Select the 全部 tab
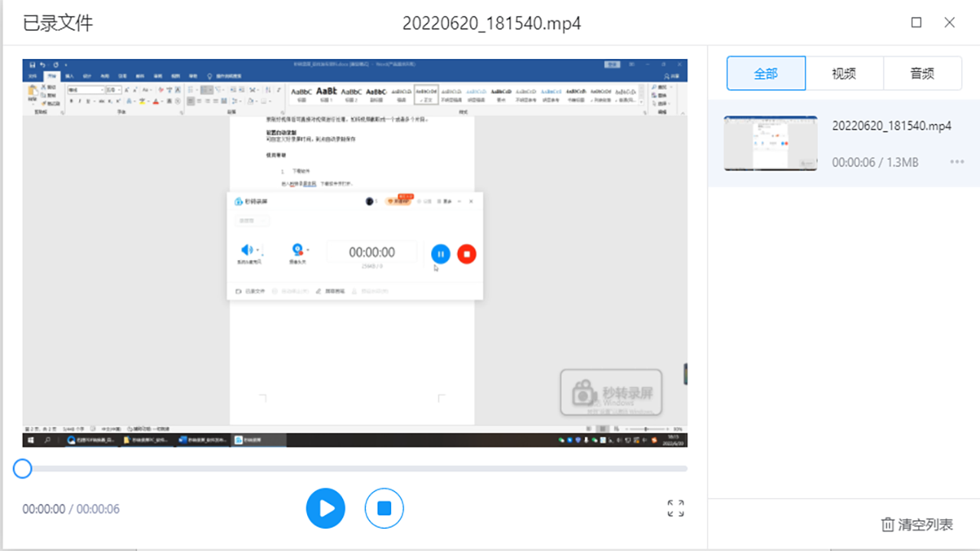This screenshot has height=551, width=980. pyautogui.click(x=766, y=73)
